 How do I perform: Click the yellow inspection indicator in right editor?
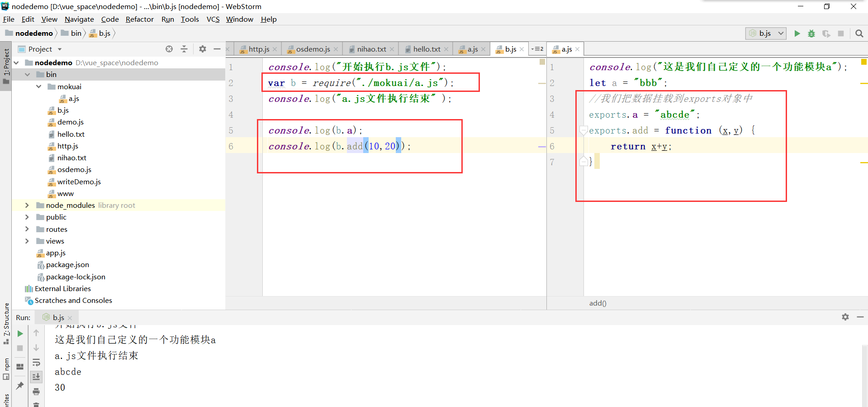[x=863, y=62]
